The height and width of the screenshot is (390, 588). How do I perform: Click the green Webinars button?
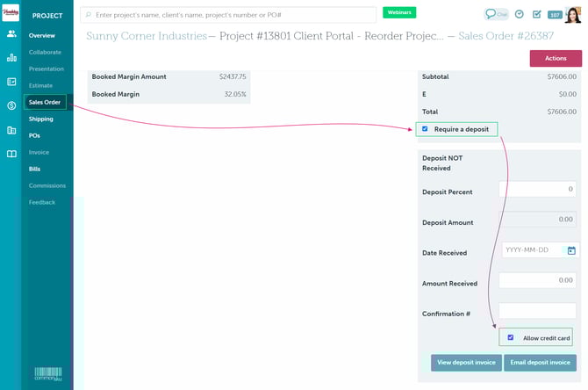point(399,13)
